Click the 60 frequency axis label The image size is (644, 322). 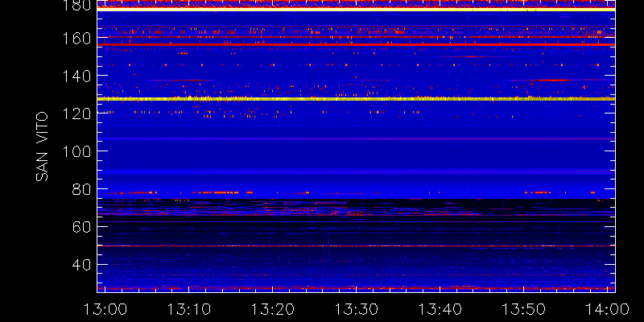[x=82, y=227]
